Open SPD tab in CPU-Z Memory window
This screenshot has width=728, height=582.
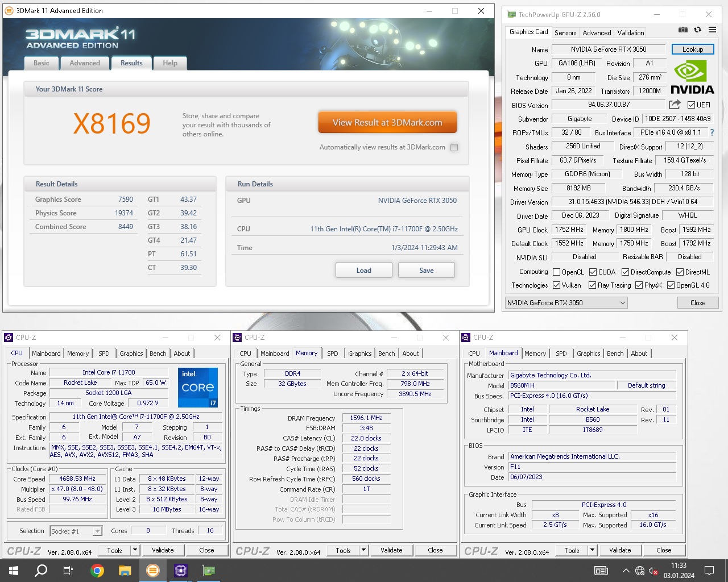pos(333,354)
